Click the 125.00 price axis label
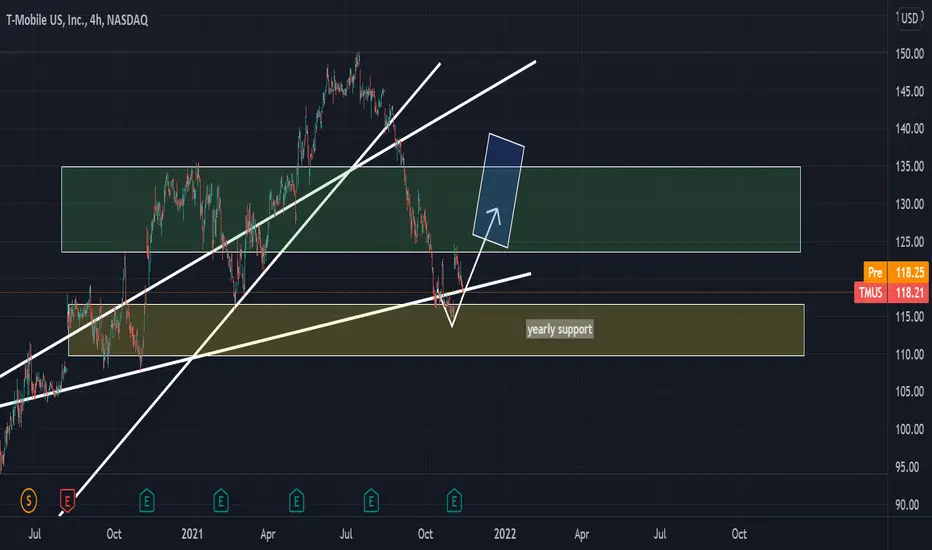This screenshot has height=550, width=932. [x=909, y=241]
